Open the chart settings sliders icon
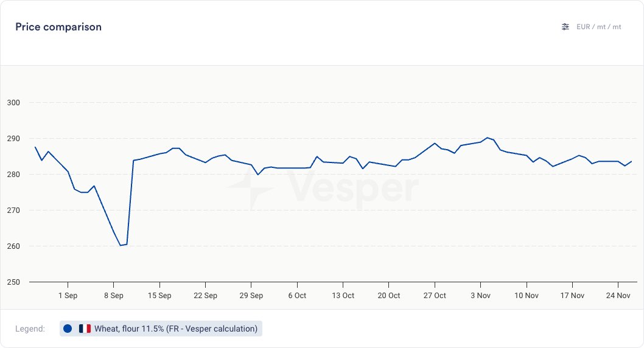The image size is (644, 348). coord(565,27)
